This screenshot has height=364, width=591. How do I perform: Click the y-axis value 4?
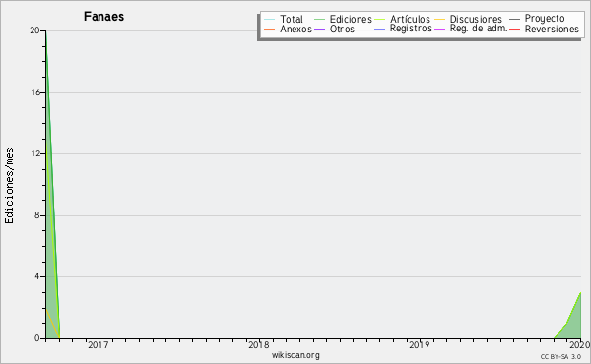point(37,276)
